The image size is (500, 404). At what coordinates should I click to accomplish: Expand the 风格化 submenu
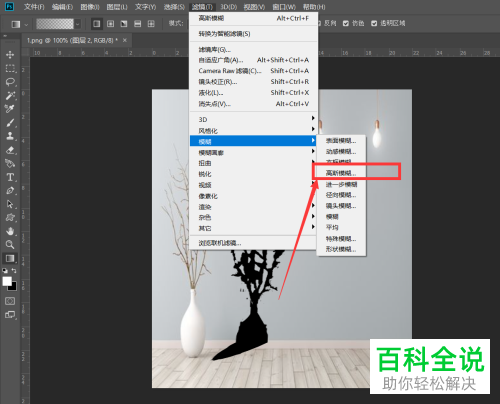[x=252, y=130]
